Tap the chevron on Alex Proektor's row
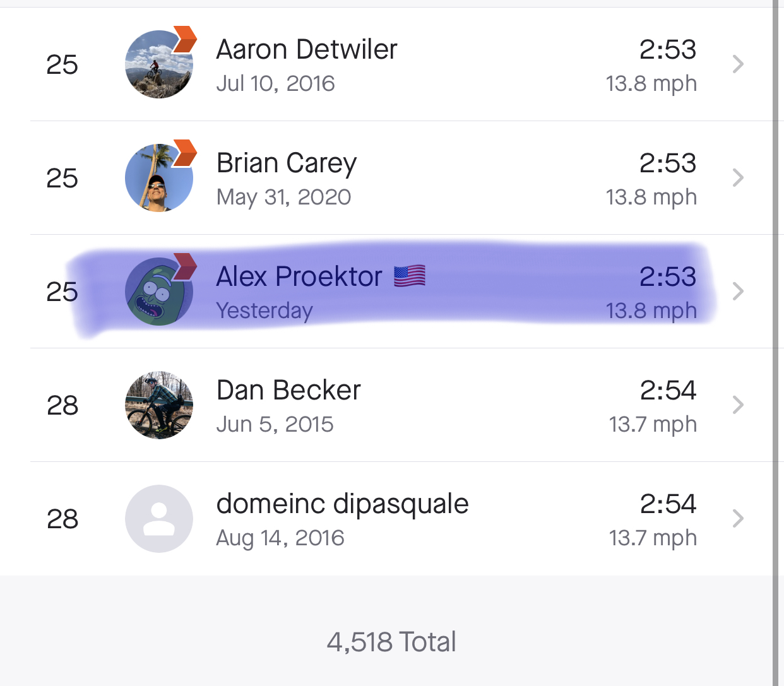Viewport: 784px width, 686px height. coord(738,291)
